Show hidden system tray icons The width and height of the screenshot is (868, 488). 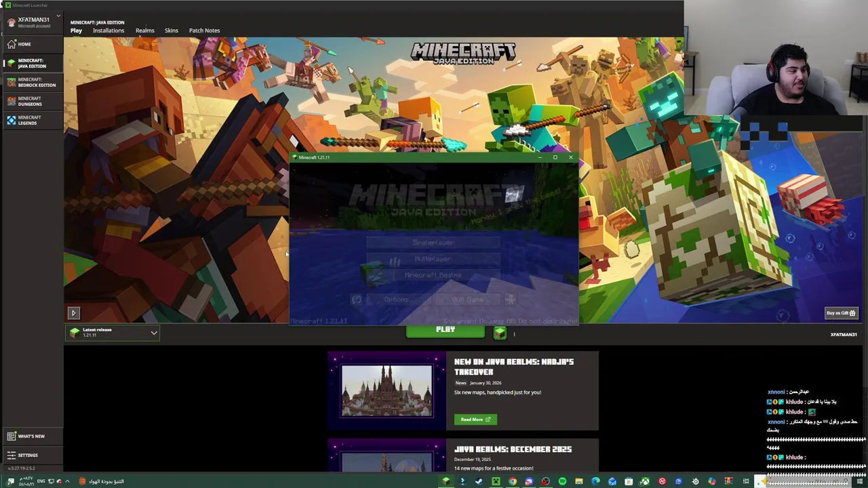click(x=67, y=481)
